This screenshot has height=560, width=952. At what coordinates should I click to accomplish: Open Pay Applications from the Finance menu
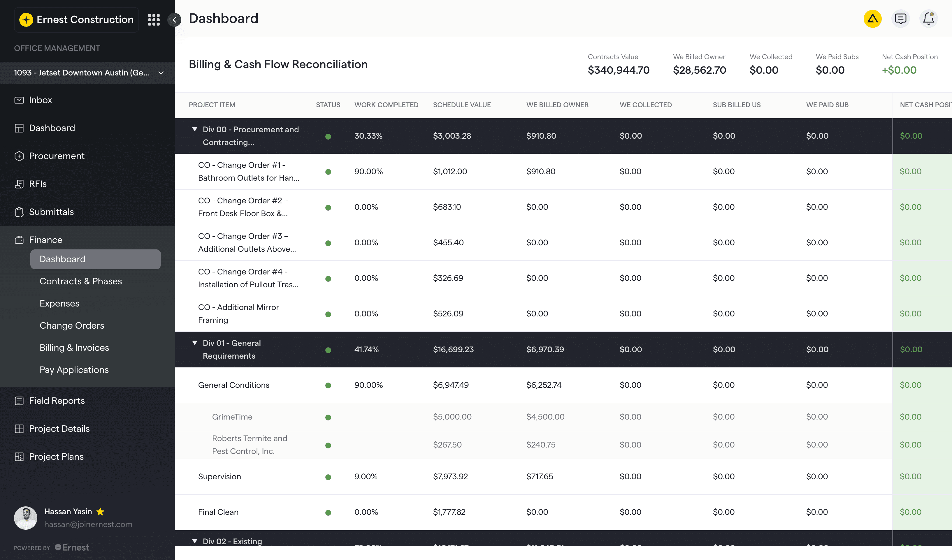[x=74, y=370]
